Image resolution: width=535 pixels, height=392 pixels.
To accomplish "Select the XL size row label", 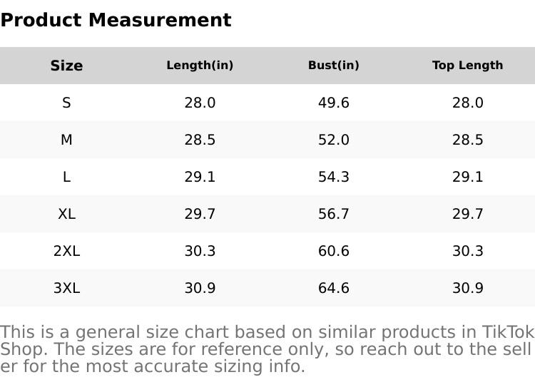I will click(66, 214).
